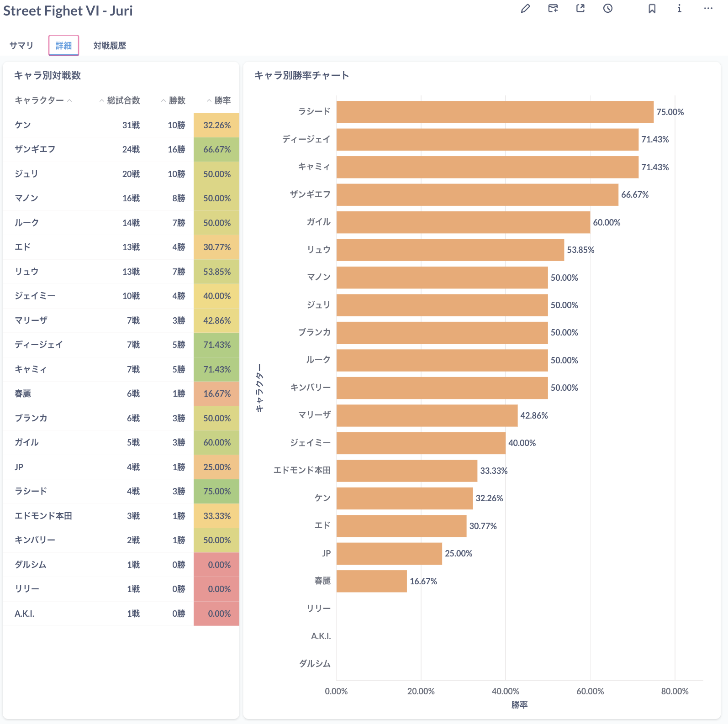
Task: Click the キャラ別対戦数 card title
Action: (47, 75)
